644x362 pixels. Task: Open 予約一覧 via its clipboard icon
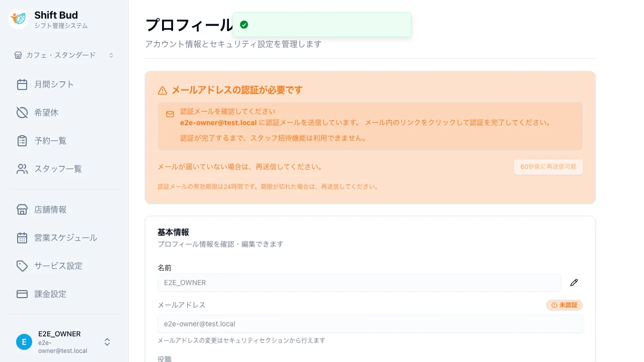pyautogui.click(x=22, y=140)
